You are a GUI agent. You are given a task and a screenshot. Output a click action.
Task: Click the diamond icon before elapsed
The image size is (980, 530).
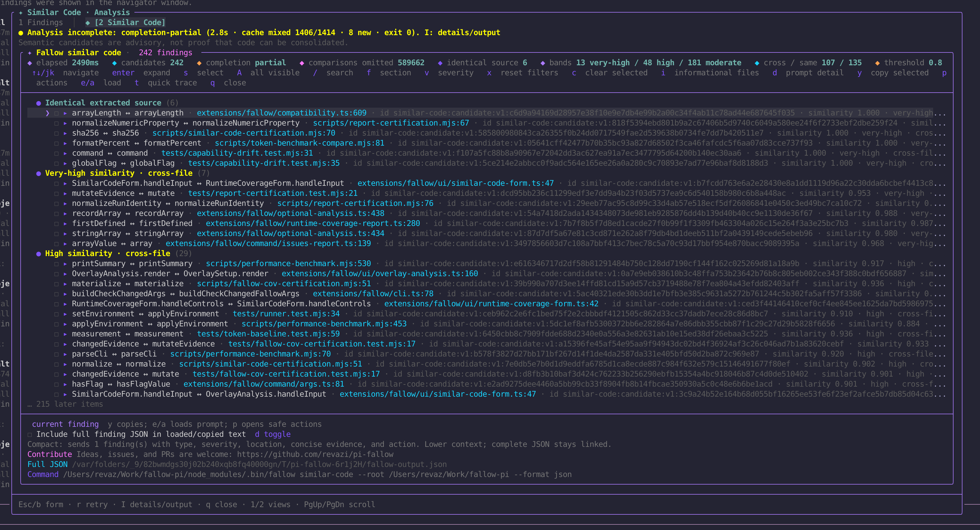[x=30, y=63]
